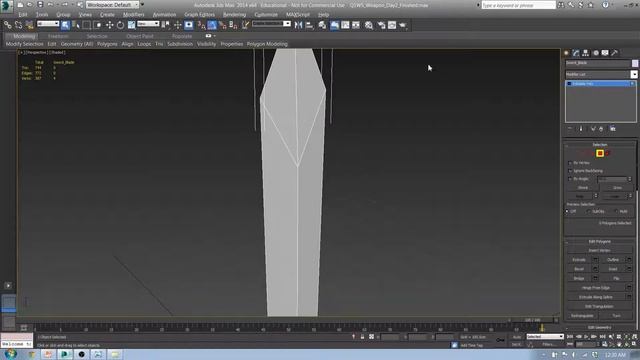Activate the Select Object tool
Image resolution: width=640 pixels, height=360 pixels.
[x=65, y=25]
